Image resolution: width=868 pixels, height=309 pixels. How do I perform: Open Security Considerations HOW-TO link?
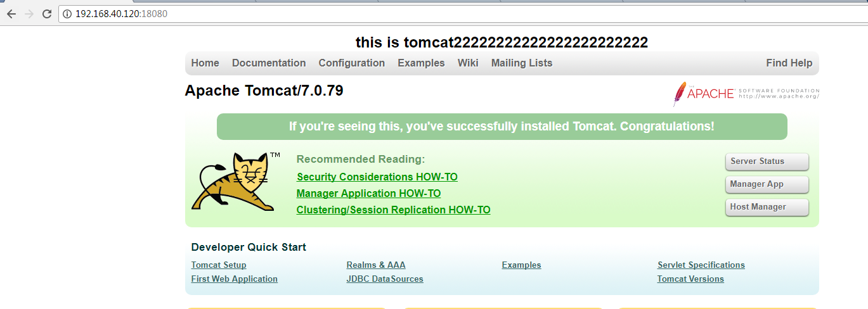tap(377, 177)
